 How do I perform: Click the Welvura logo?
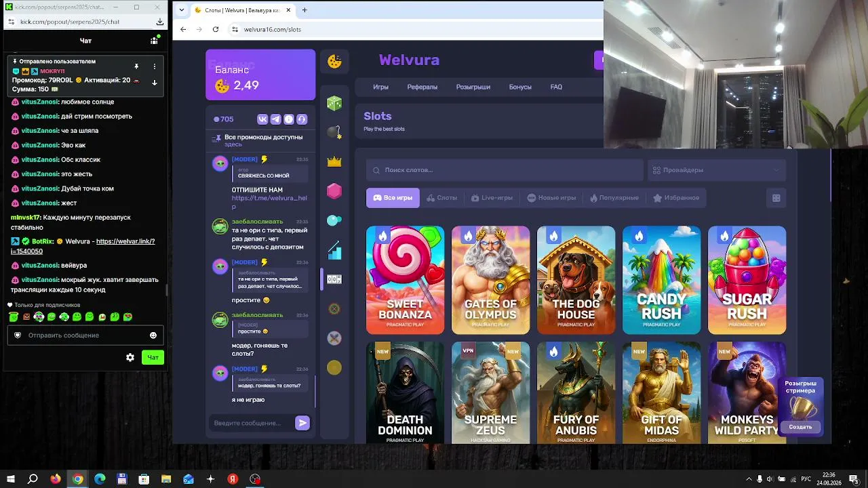pos(409,60)
